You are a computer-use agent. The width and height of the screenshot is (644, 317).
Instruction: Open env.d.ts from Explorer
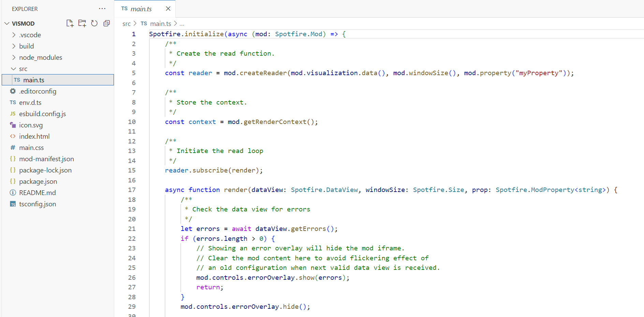click(x=58, y=102)
